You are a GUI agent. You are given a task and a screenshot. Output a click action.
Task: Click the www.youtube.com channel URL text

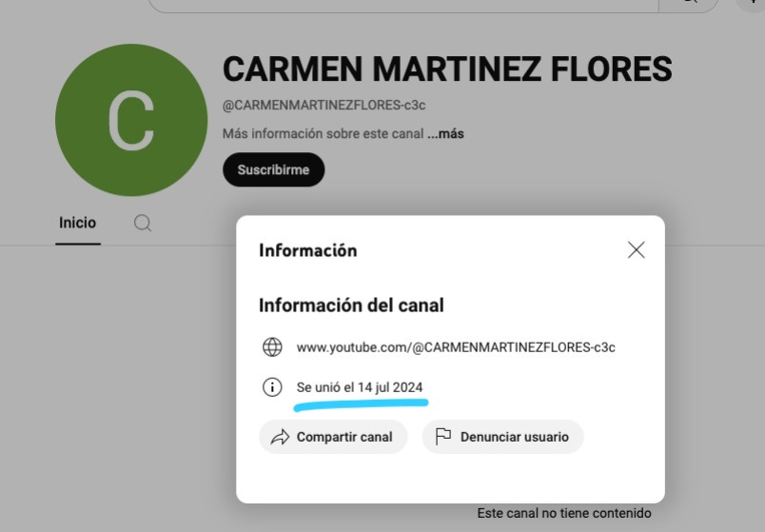click(455, 347)
